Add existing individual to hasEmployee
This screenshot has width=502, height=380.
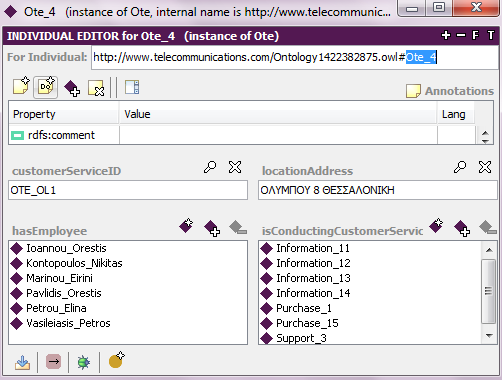(x=212, y=228)
